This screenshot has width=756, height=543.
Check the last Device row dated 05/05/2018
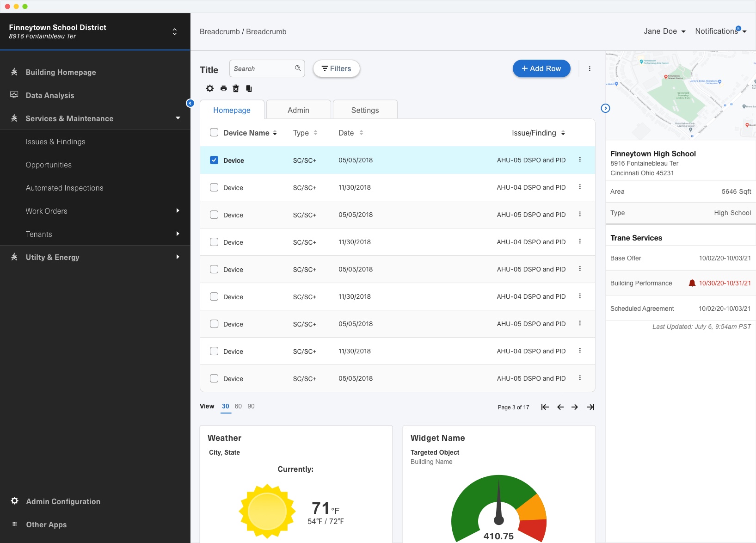click(x=214, y=378)
